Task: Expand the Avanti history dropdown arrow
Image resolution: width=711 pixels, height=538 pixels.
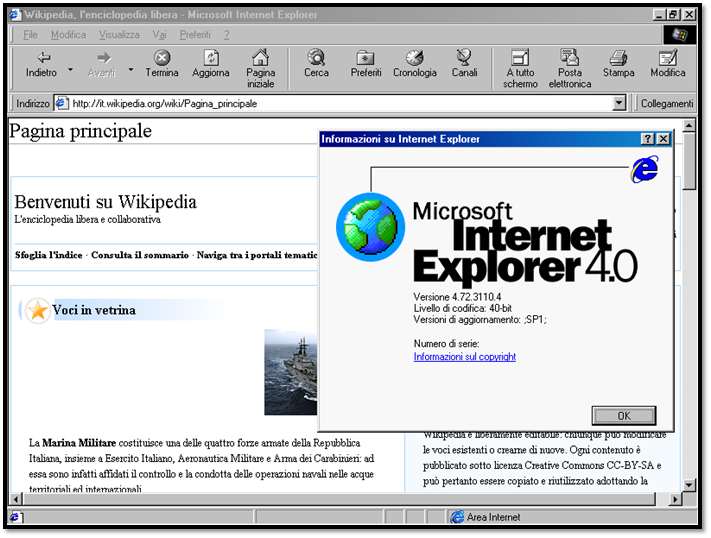Action: tap(131, 69)
